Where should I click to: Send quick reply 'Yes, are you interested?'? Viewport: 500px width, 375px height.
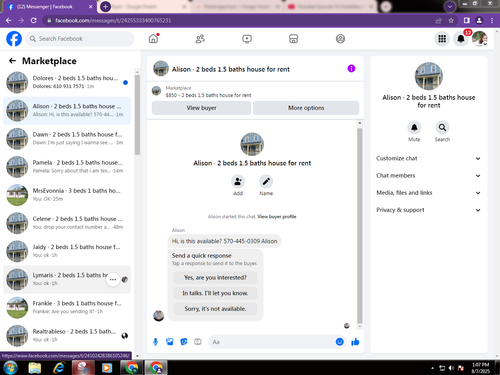click(215, 278)
